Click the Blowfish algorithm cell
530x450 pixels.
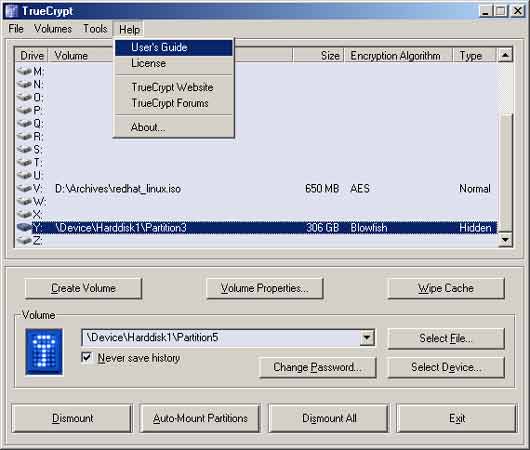click(369, 228)
